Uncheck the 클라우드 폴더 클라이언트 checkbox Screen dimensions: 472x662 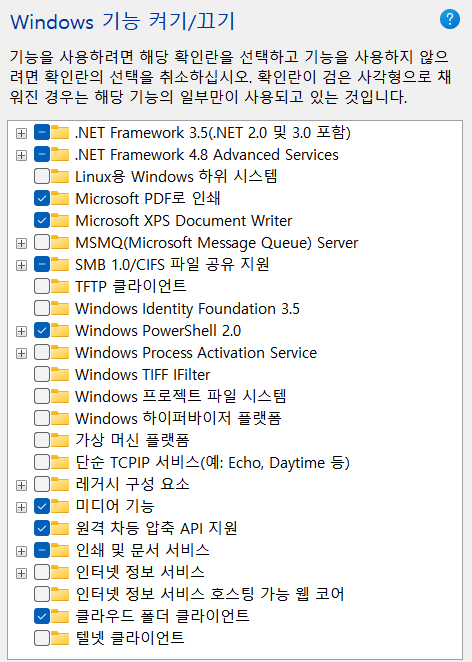coord(42,616)
